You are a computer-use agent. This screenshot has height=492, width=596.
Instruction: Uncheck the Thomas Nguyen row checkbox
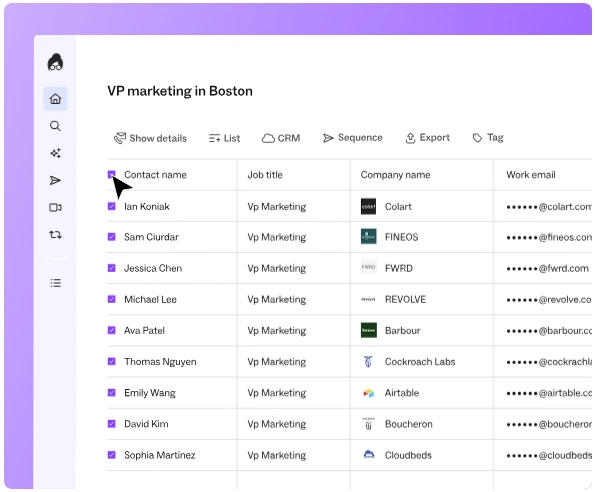pos(111,361)
